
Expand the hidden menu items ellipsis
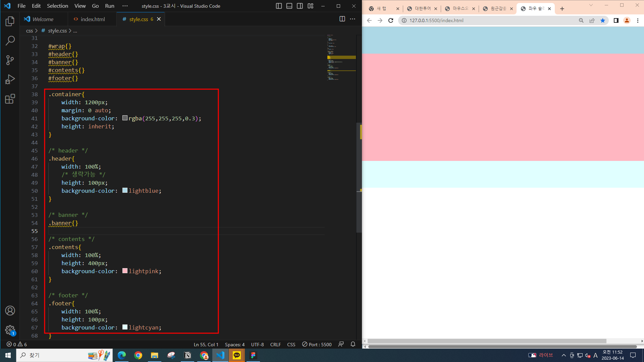125,6
